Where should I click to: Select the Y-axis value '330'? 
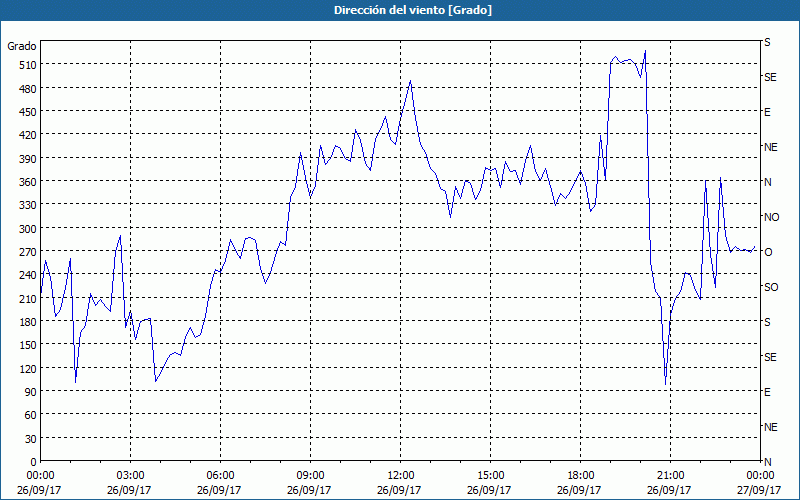tap(28, 205)
